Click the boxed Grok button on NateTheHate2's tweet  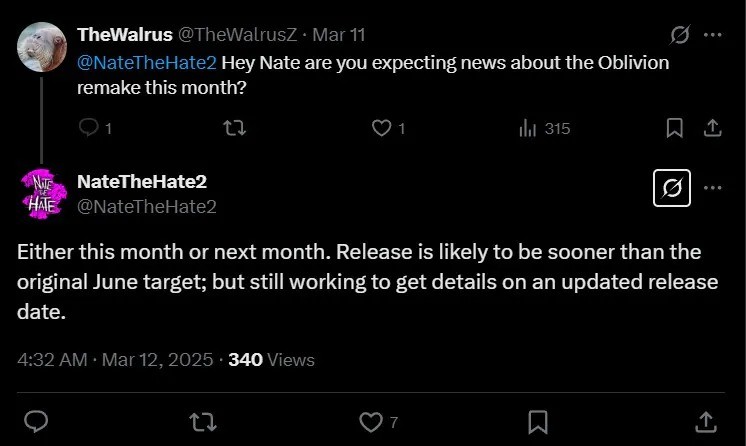[x=671, y=188]
